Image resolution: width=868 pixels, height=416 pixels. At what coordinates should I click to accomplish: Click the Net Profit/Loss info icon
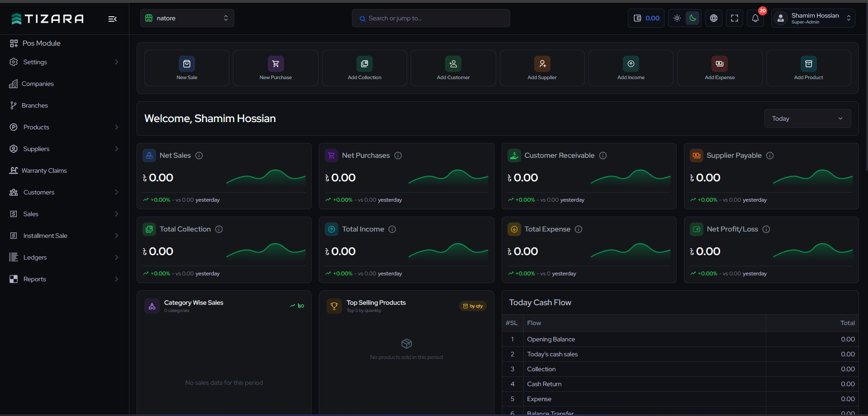click(766, 229)
